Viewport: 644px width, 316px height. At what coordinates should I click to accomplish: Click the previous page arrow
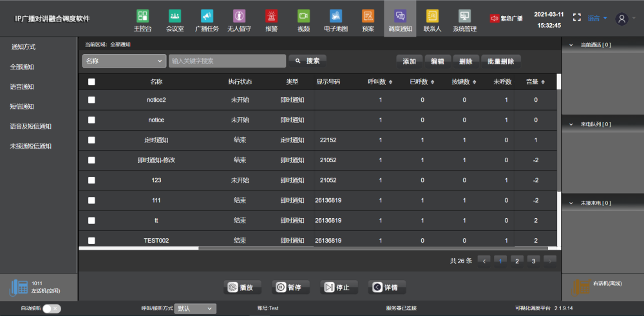pyautogui.click(x=484, y=261)
